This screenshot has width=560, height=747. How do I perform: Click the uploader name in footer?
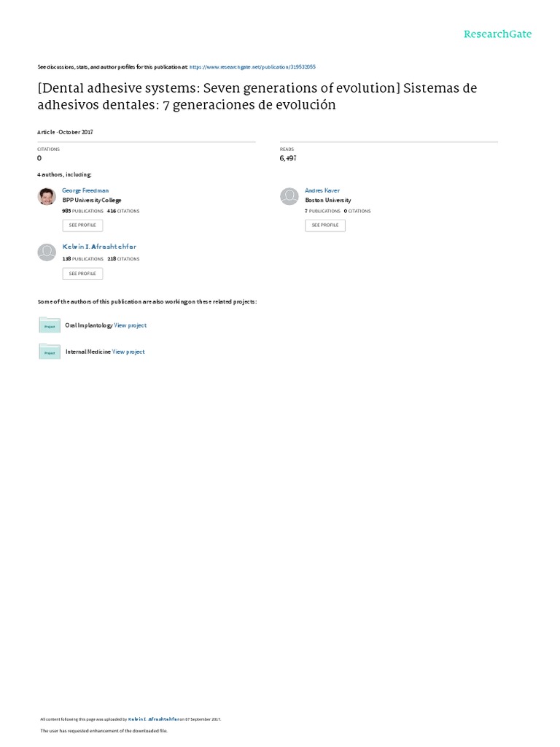(x=153, y=719)
